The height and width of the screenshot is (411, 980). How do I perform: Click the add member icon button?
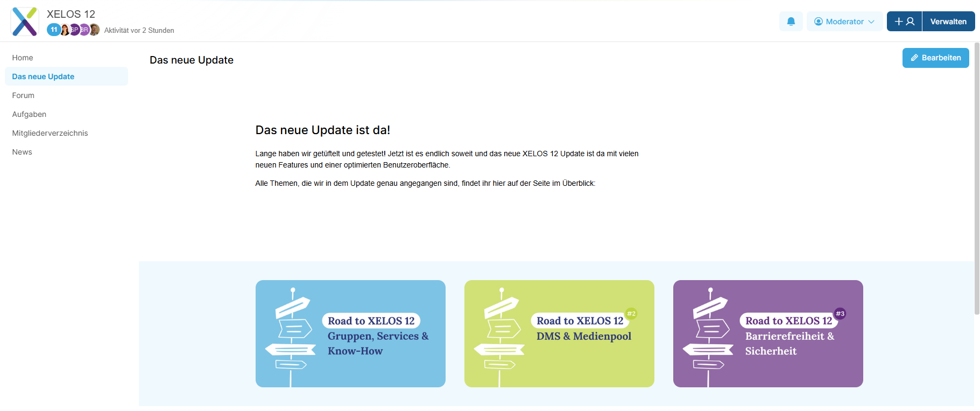(x=904, y=22)
